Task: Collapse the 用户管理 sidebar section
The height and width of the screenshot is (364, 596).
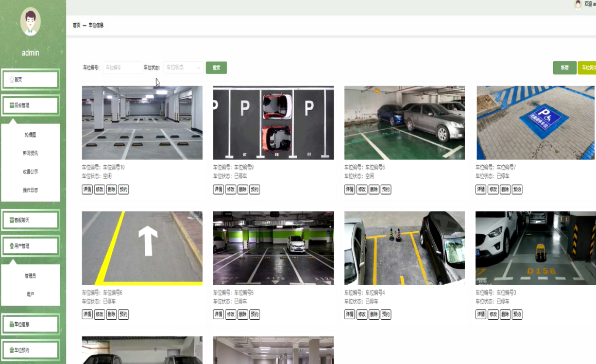Action: (x=30, y=246)
